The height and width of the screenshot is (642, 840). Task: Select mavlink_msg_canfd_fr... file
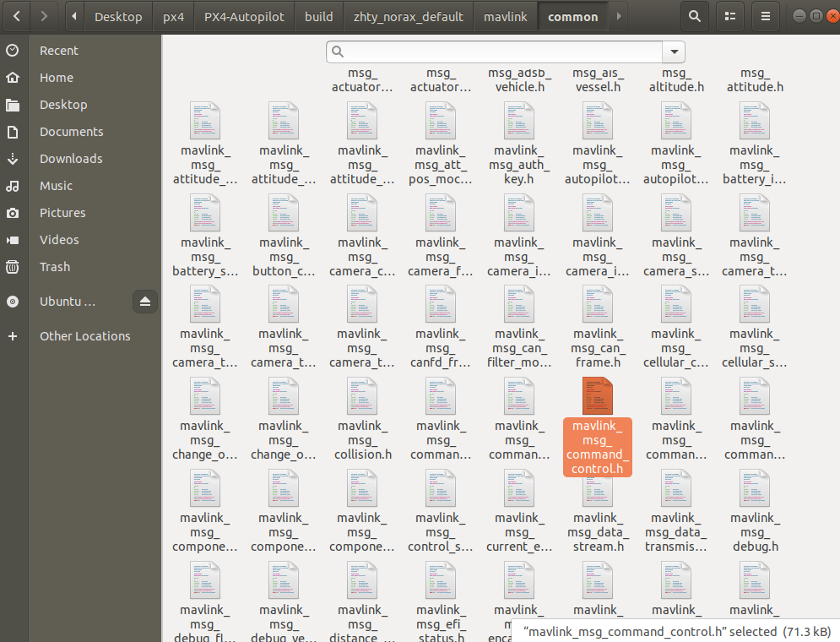coord(441,327)
